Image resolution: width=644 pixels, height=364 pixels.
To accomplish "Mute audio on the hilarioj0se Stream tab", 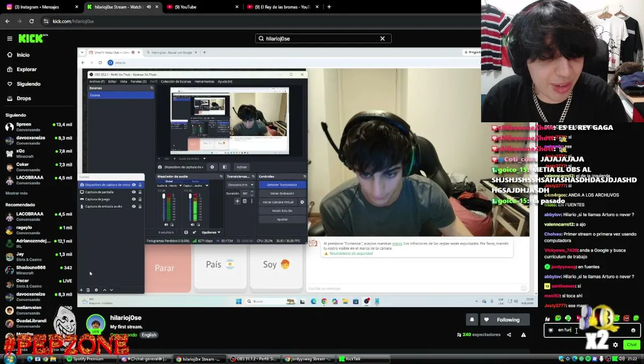I will pos(148,7).
